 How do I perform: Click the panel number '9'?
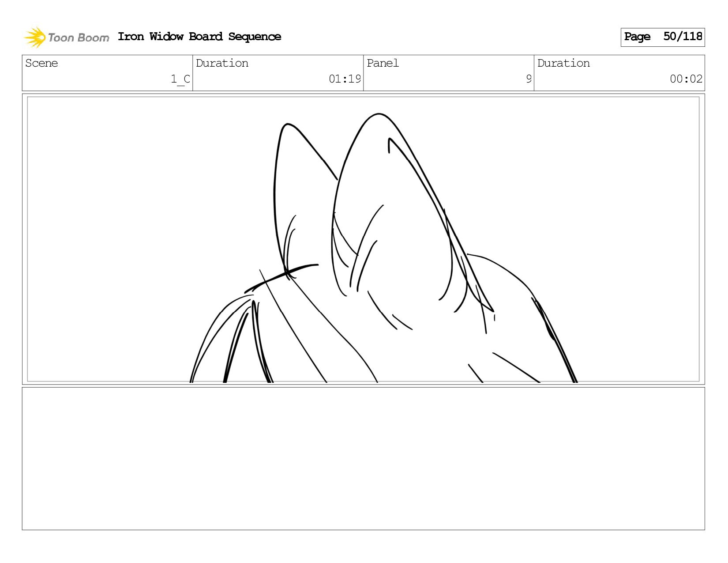pyautogui.click(x=529, y=79)
